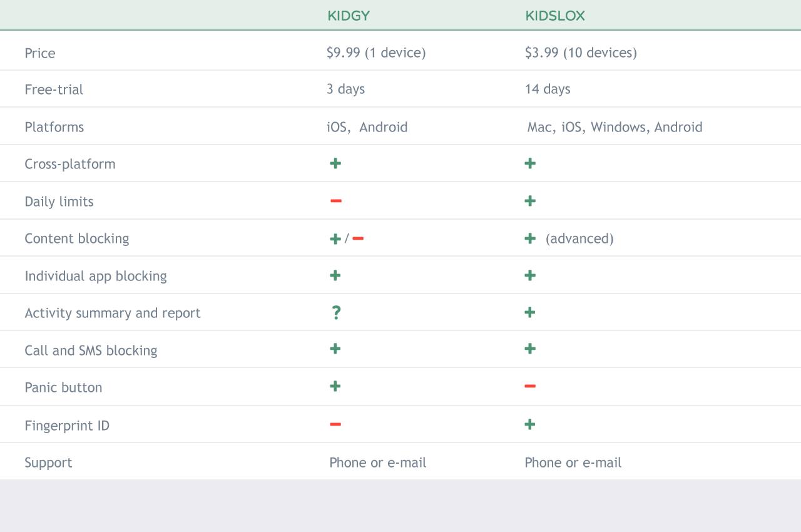Click the (advanced) note text
Image resolution: width=801 pixels, height=532 pixels.
tap(579, 238)
